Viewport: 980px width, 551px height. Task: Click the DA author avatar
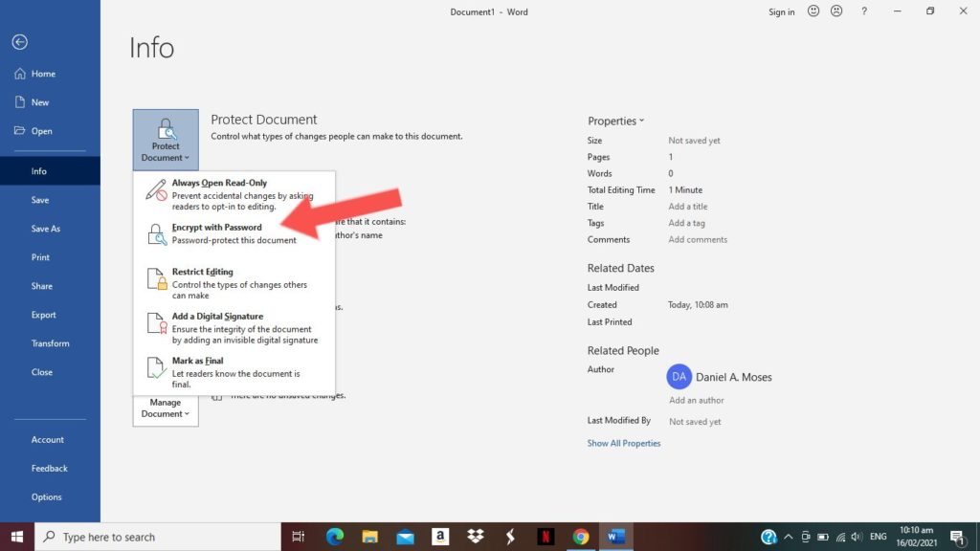(679, 377)
